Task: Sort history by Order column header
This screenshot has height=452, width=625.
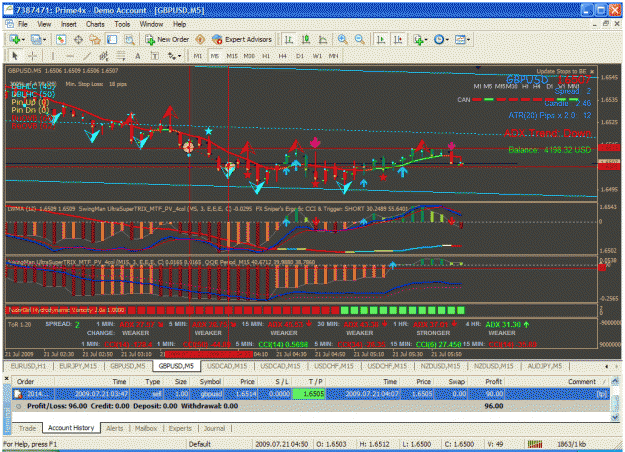Action: (26, 381)
